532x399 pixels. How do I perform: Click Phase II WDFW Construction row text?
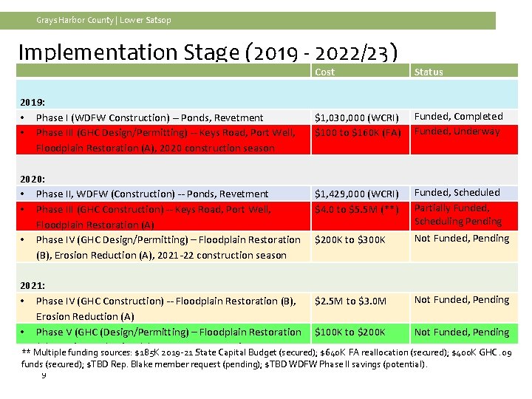pos(152,194)
